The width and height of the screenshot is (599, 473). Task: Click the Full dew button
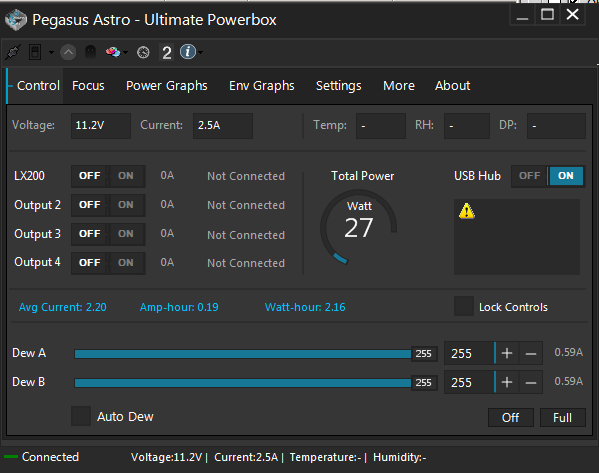pyautogui.click(x=562, y=418)
